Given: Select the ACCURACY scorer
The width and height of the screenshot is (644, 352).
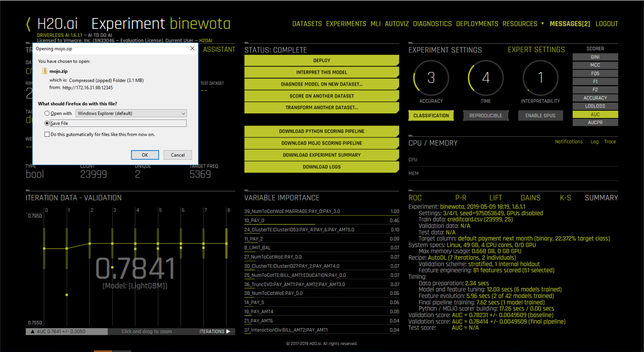Looking at the screenshot, I should [595, 98].
